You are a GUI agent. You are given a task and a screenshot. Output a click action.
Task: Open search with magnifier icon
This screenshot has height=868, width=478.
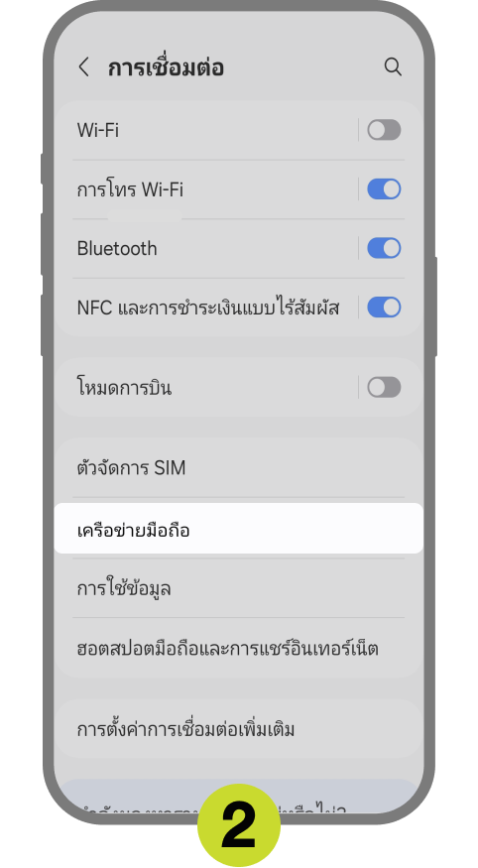393,67
